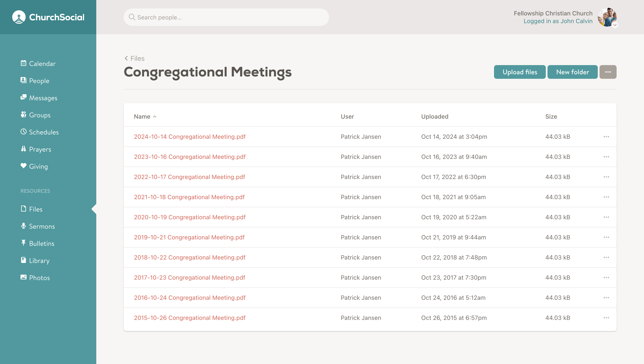Click the Sermons microphone icon

tap(23, 226)
